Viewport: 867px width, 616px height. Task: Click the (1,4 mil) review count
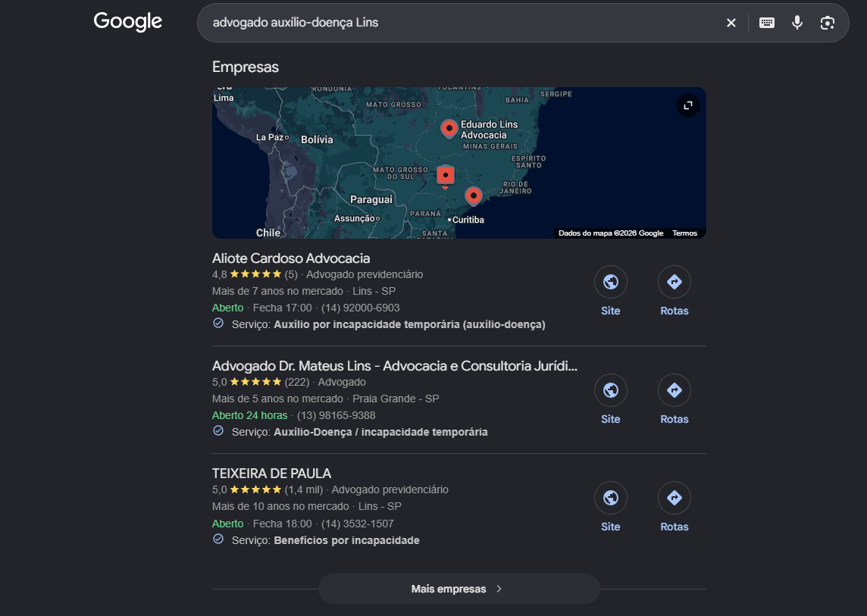pyautogui.click(x=304, y=490)
